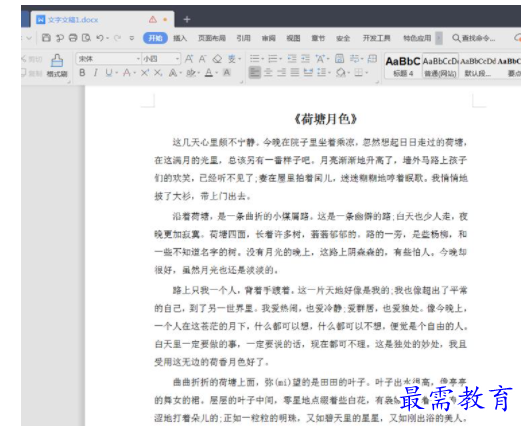The height and width of the screenshot is (430, 521).
Task: Toggle the active left alignment button
Action: pyautogui.click(x=255, y=72)
